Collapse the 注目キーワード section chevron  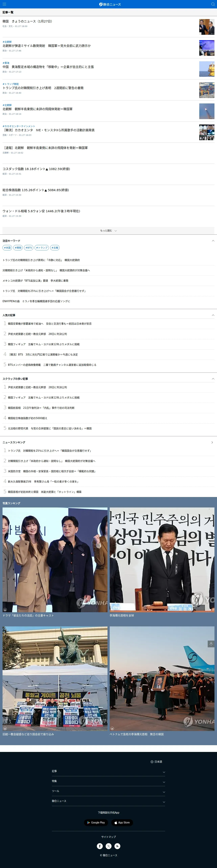point(213,241)
